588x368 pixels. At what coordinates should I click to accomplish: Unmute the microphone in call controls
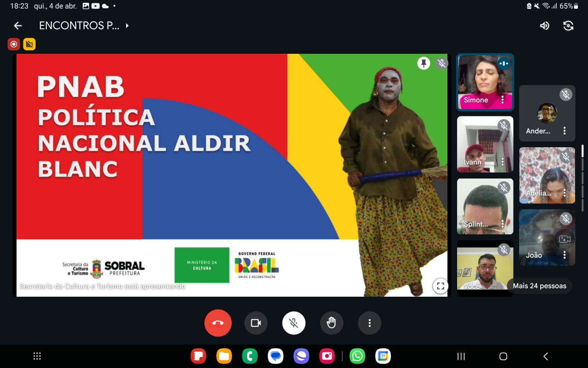pos(294,323)
